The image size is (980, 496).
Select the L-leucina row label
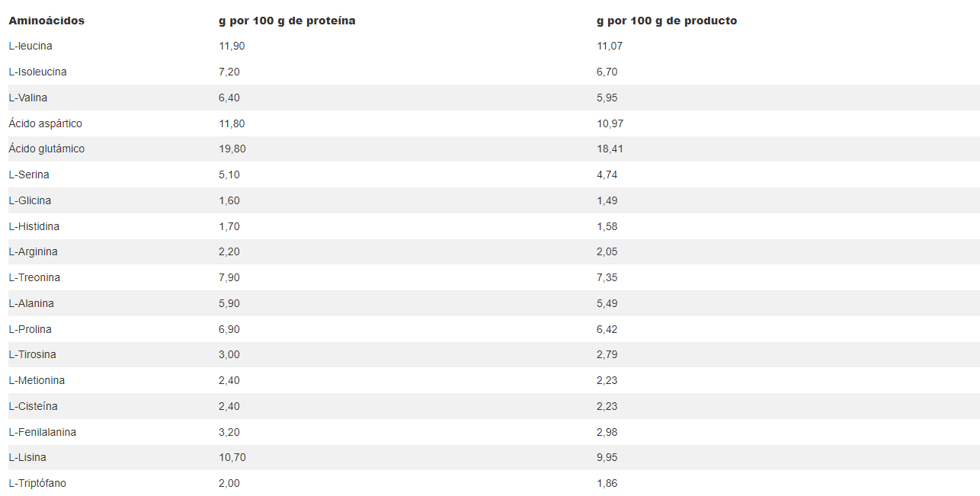[x=30, y=46]
